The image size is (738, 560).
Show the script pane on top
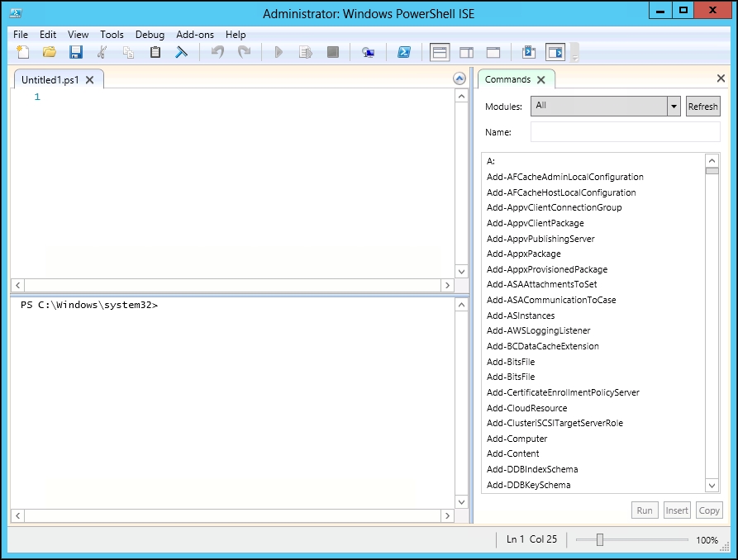pos(440,52)
